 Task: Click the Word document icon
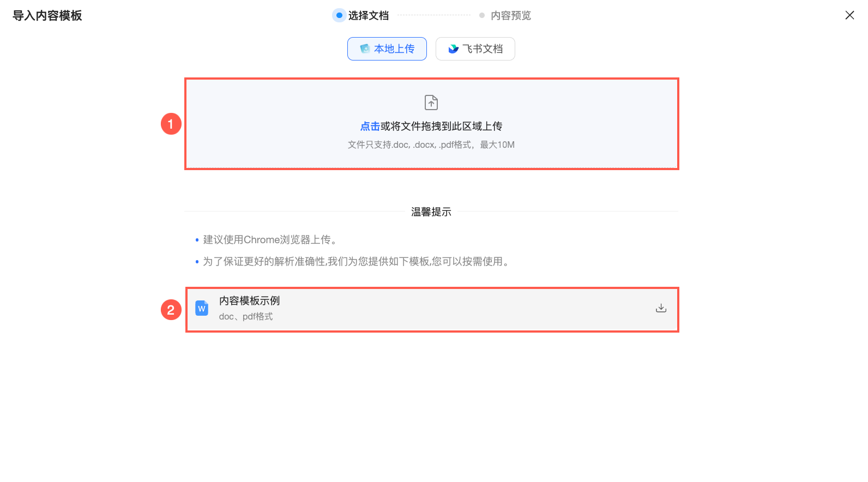coord(202,308)
